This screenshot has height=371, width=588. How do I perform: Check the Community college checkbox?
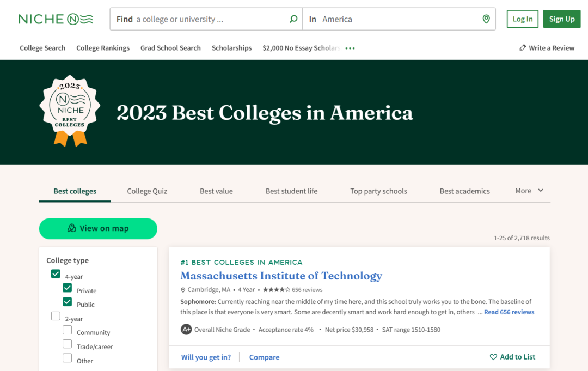68,330
